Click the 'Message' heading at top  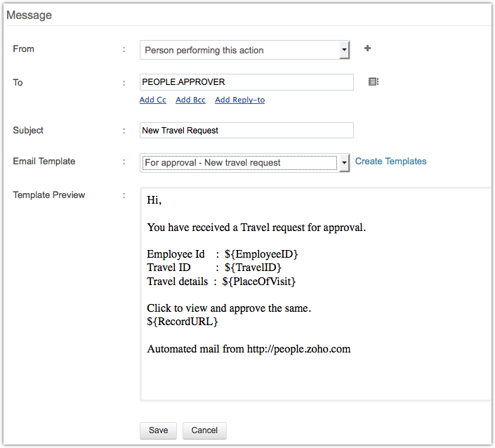29,15
